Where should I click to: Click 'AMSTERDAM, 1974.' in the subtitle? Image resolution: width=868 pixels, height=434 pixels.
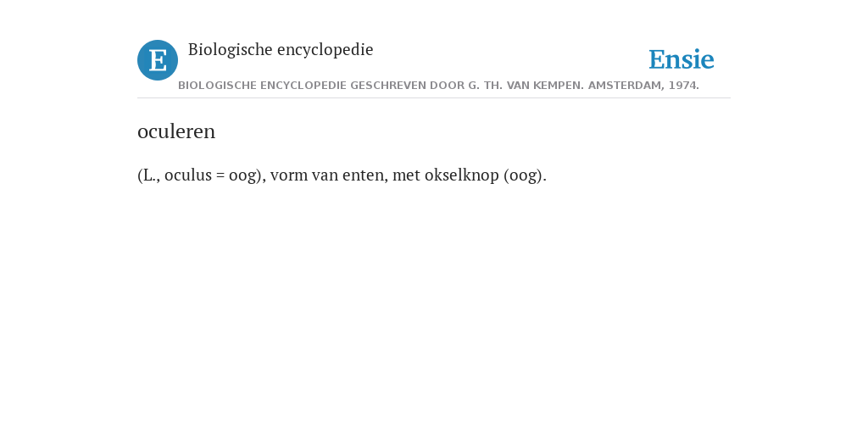643,86
